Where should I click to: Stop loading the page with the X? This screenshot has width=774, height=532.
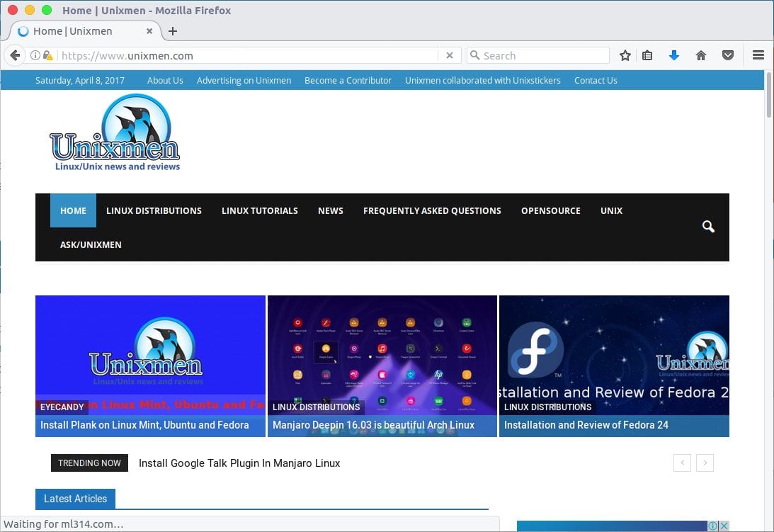click(449, 55)
